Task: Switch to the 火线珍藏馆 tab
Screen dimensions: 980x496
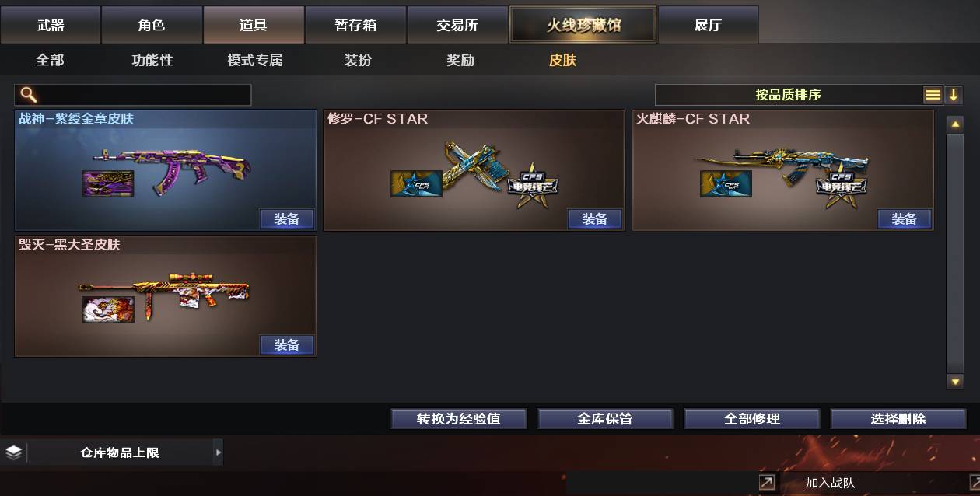Action: (583, 25)
